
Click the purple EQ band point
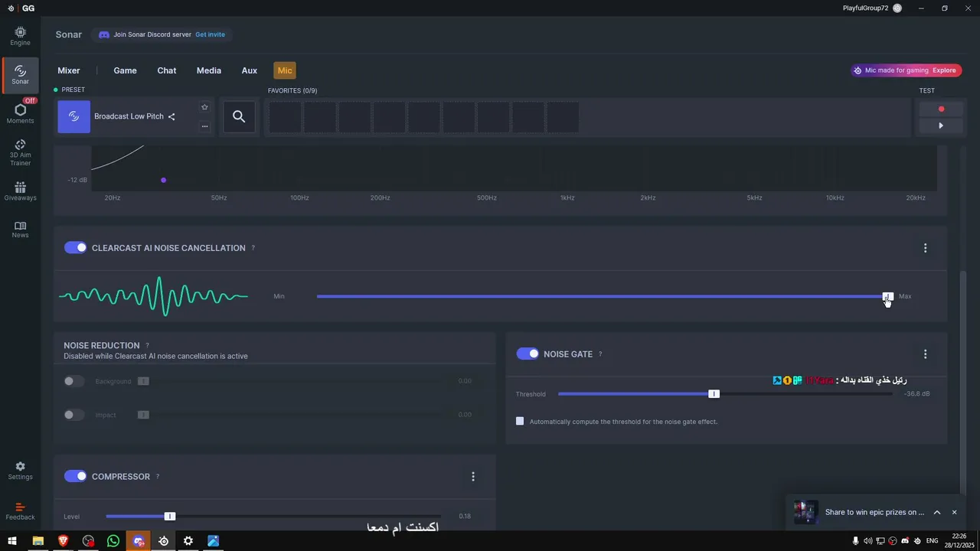[163, 181]
